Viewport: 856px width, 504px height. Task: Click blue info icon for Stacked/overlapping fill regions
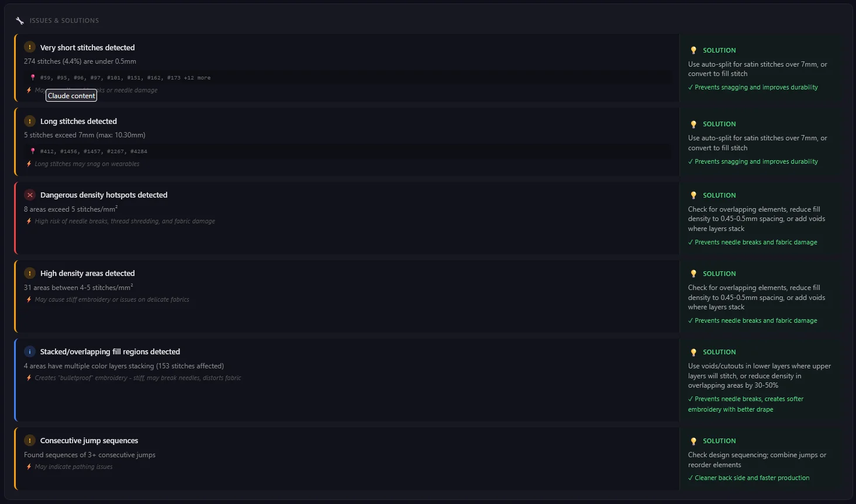click(x=30, y=351)
